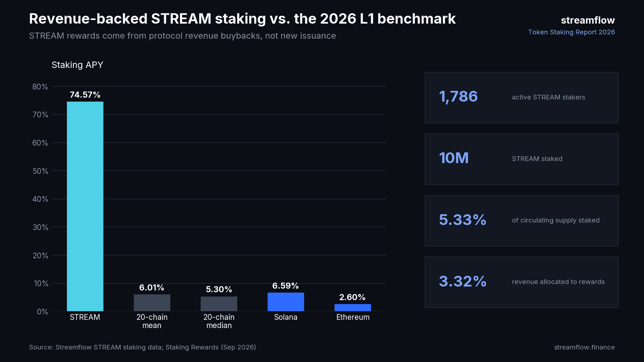The width and height of the screenshot is (644, 362).
Task: Select the 1,786 active stakers card
Action: (522, 98)
